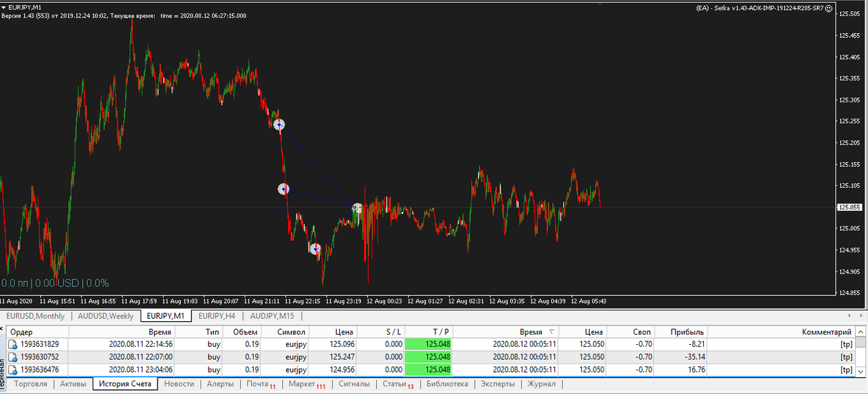Open the Почта mailbox tab
Screen dimensions: 868x394
[x=261, y=384]
